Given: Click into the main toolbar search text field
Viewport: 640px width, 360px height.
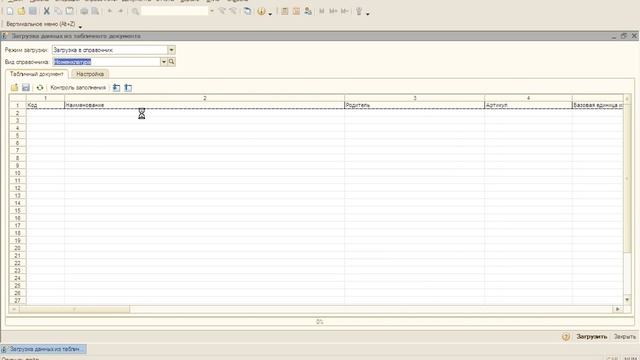Looking at the screenshot, I should coord(175,11).
